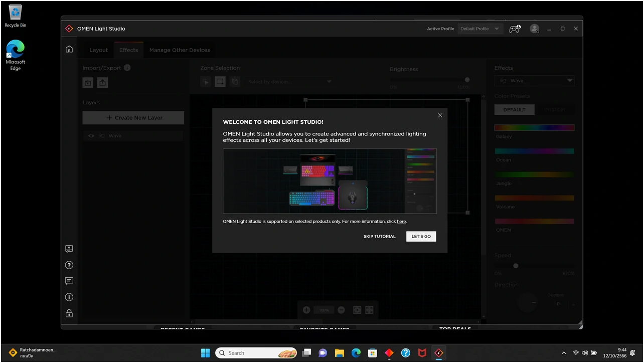Click the expand full view icon
644x363 pixels.
click(x=369, y=310)
